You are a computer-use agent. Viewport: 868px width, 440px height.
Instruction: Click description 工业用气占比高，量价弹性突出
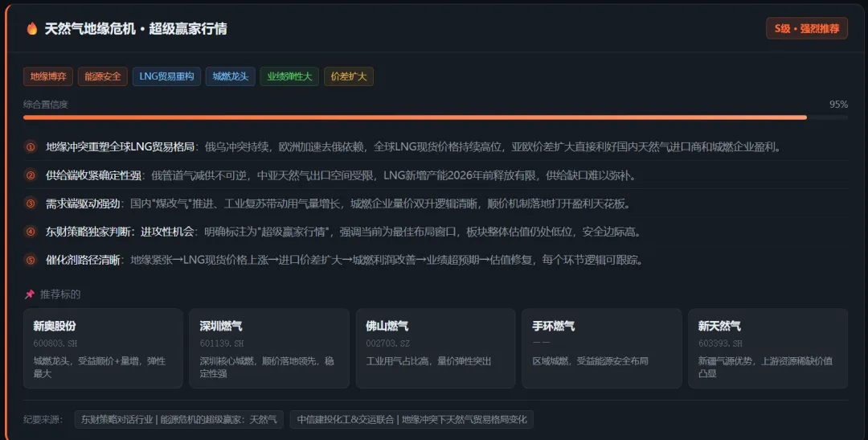click(428, 360)
